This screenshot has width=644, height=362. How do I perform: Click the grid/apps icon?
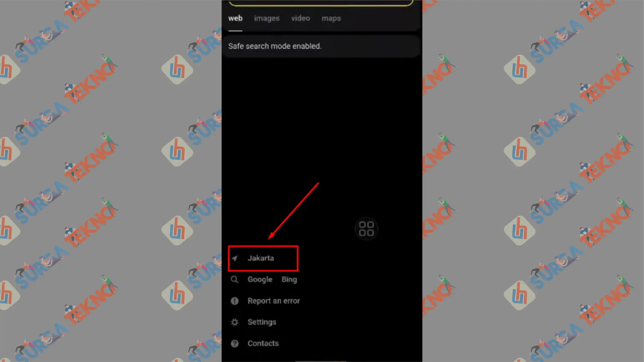pos(366,229)
